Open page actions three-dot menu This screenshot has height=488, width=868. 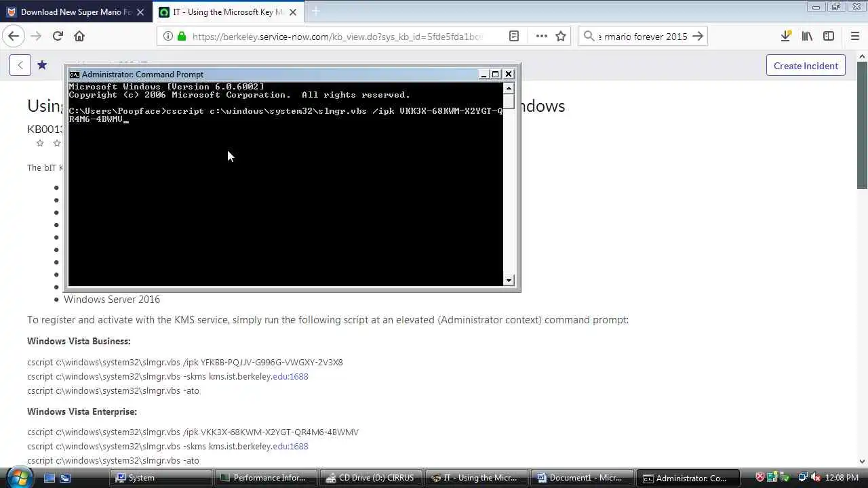point(541,37)
